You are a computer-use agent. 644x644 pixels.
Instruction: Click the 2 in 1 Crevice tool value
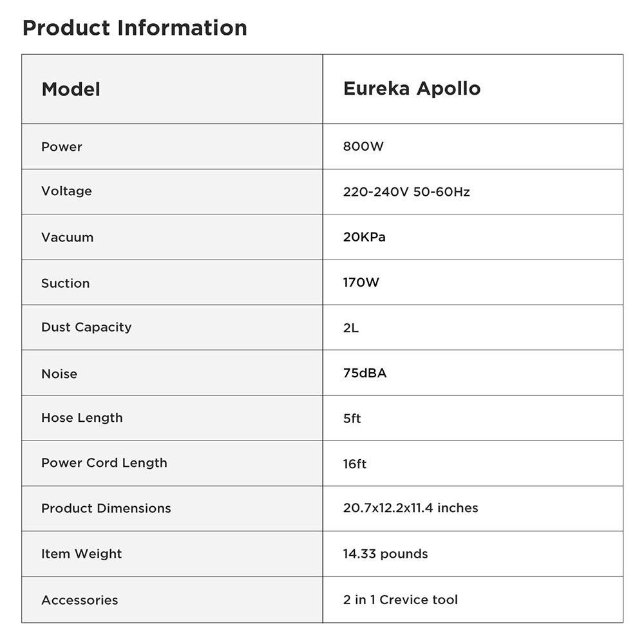(401, 600)
